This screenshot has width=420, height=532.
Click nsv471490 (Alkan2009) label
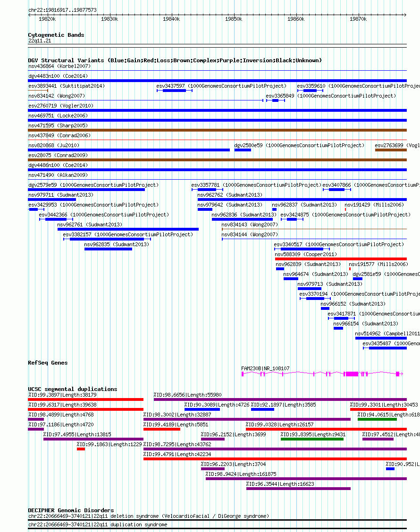point(58,175)
